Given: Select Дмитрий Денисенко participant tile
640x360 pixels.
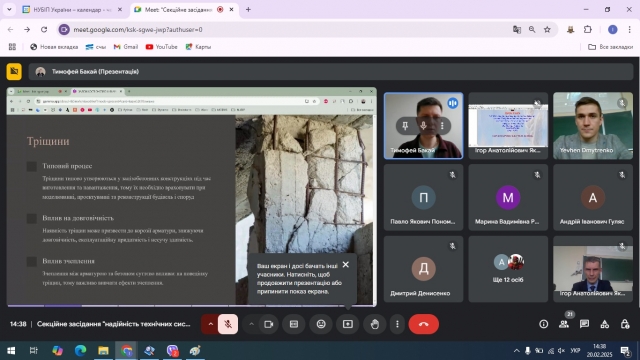Looking at the screenshot, I should coord(423,269).
